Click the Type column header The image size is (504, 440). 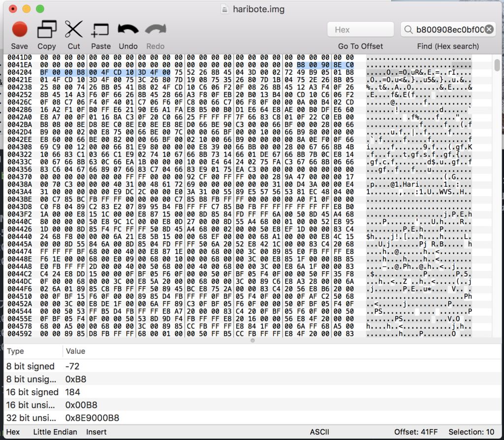pos(15,351)
